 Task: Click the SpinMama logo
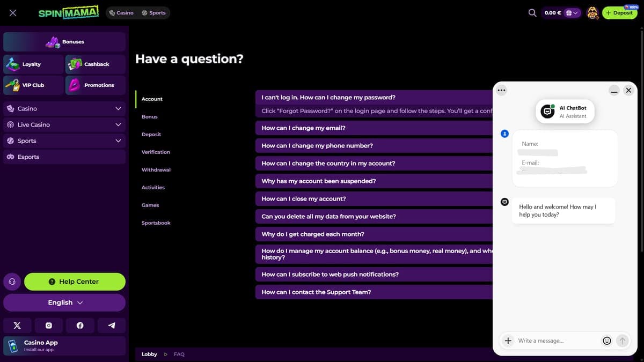(69, 13)
